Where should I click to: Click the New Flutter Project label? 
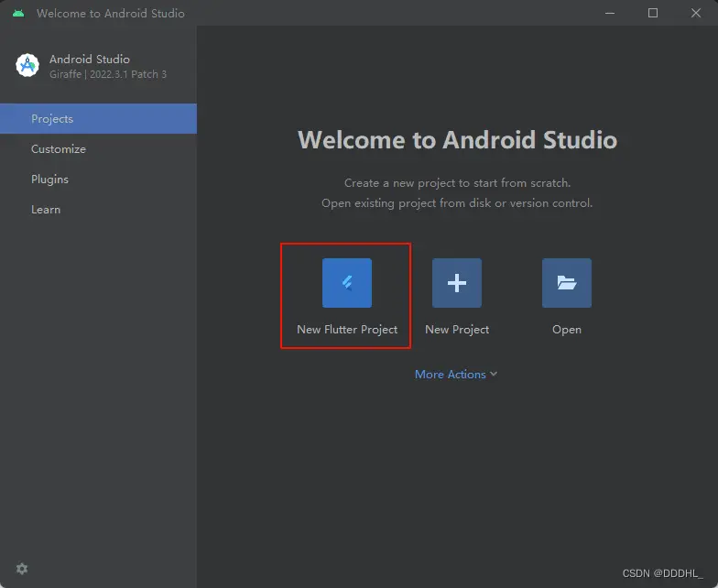[x=347, y=330]
